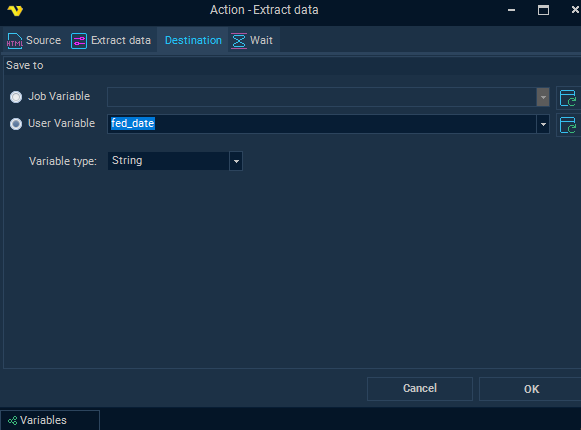Open the Variable type dropdown
Image resolution: width=581 pixels, height=430 pixels.
[x=175, y=161]
